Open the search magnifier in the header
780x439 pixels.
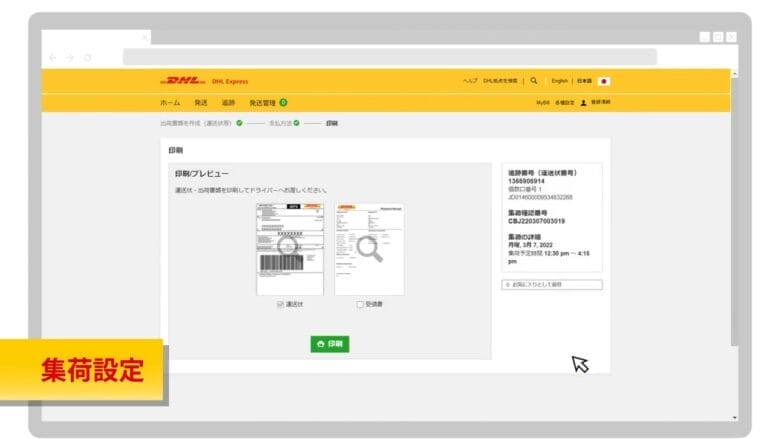[534, 81]
